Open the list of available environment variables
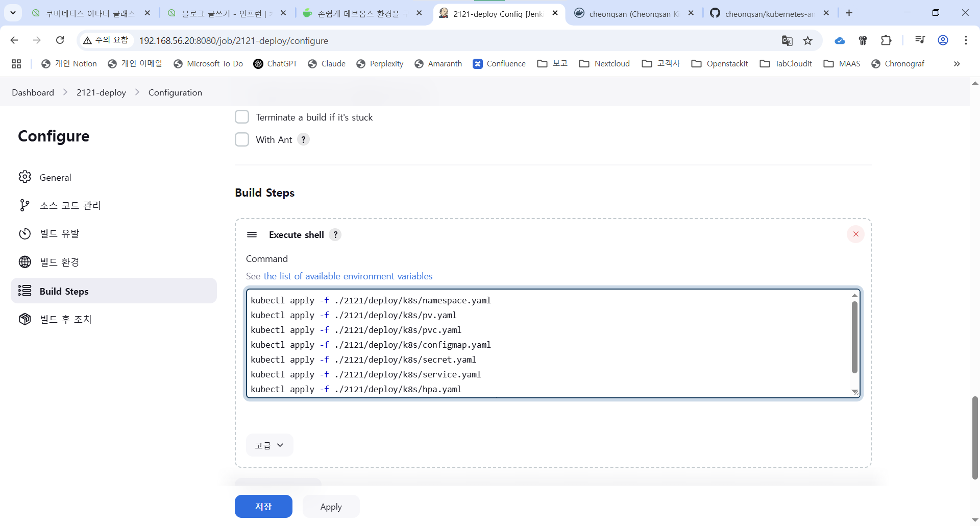The height and width of the screenshot is (526, 980). (x=348, y=276)
